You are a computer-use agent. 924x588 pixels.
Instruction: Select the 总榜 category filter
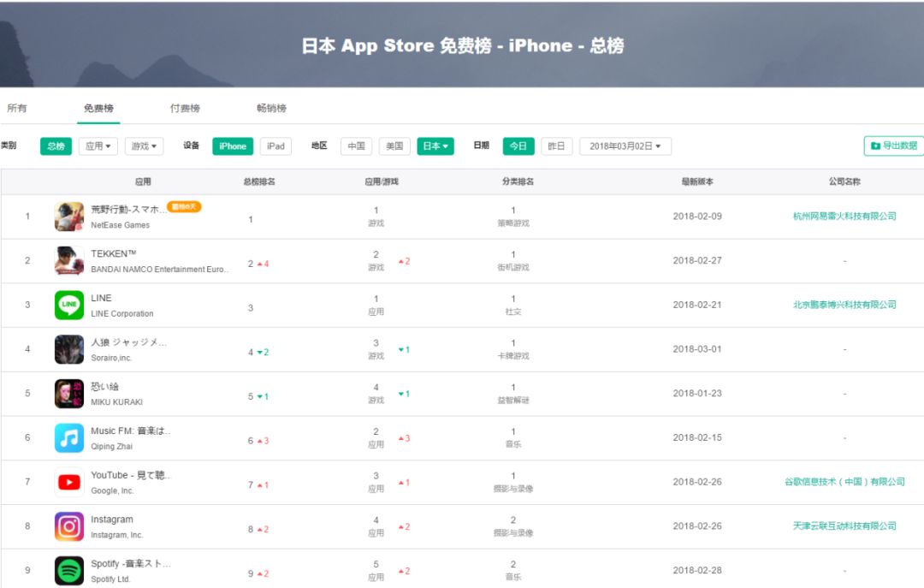[x=56, y=146]
